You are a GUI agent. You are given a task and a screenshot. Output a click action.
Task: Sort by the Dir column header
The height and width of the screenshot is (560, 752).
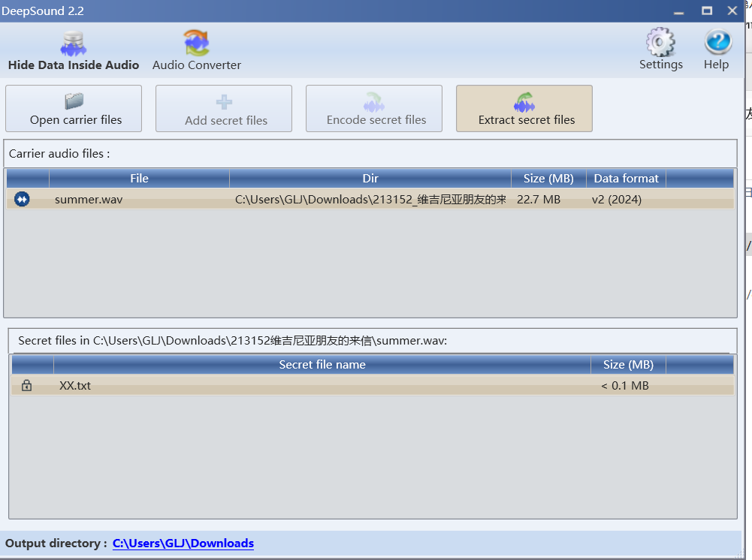pyautogui.click(x=370, y=178)
